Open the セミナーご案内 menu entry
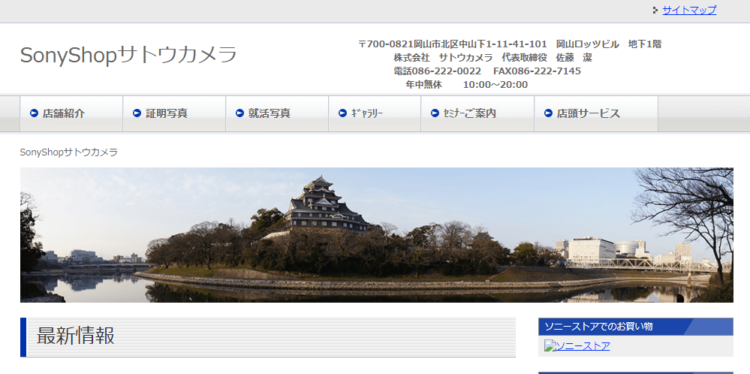 [x=477, y=113]
